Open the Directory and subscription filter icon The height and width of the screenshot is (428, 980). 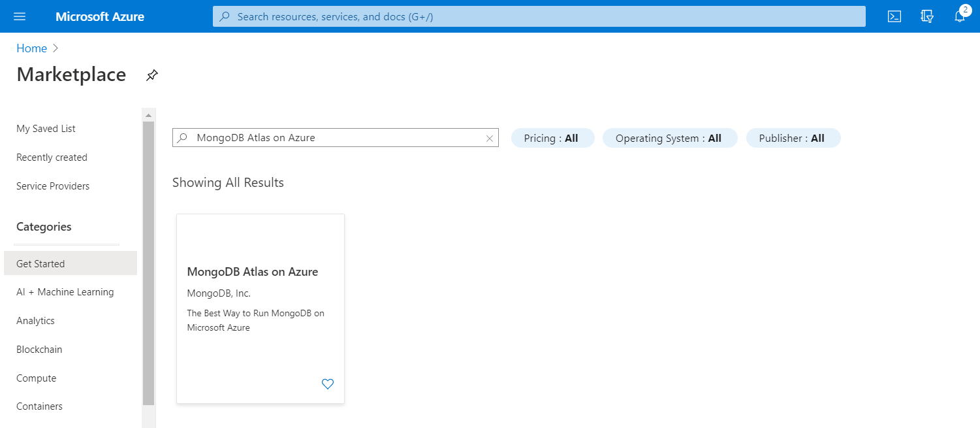927,16
